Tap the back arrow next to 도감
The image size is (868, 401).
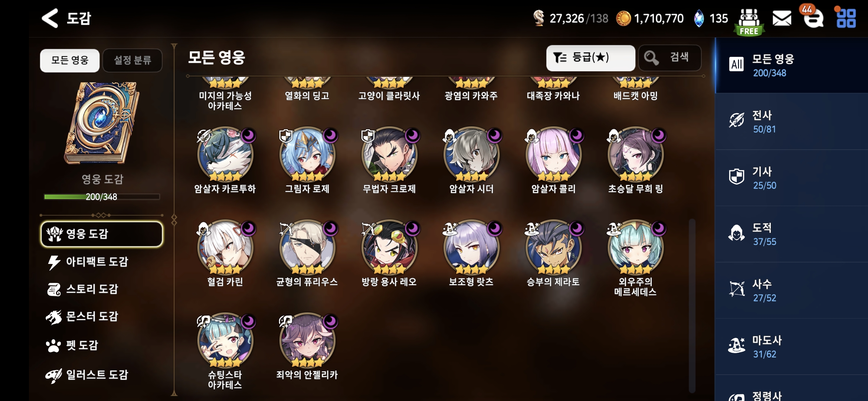pos(50,18)
